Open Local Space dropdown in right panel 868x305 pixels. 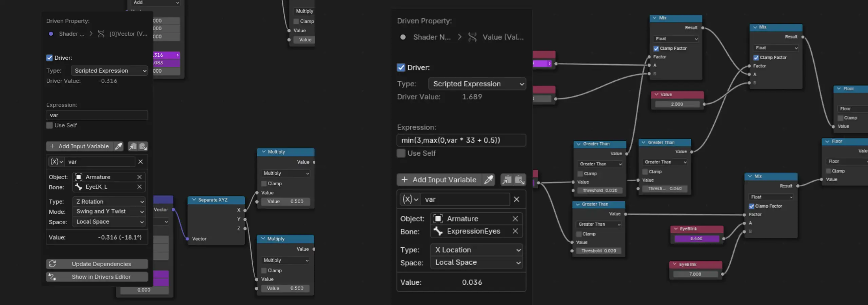[476, 262]
